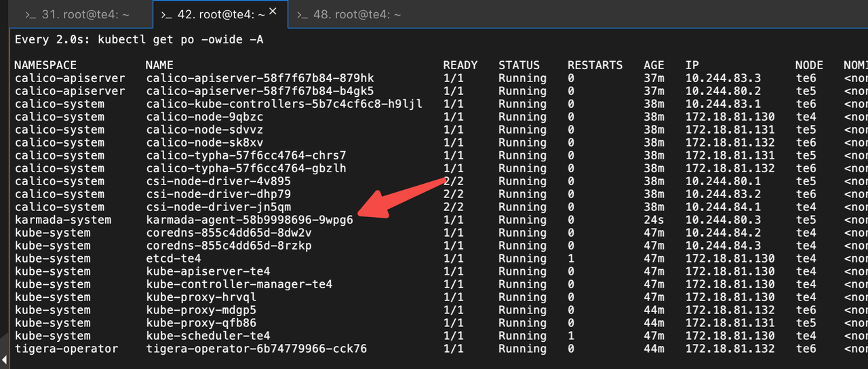Click pod name kube-scheduler-te4
The image size is (868, 369).
(x=208, y=336)
